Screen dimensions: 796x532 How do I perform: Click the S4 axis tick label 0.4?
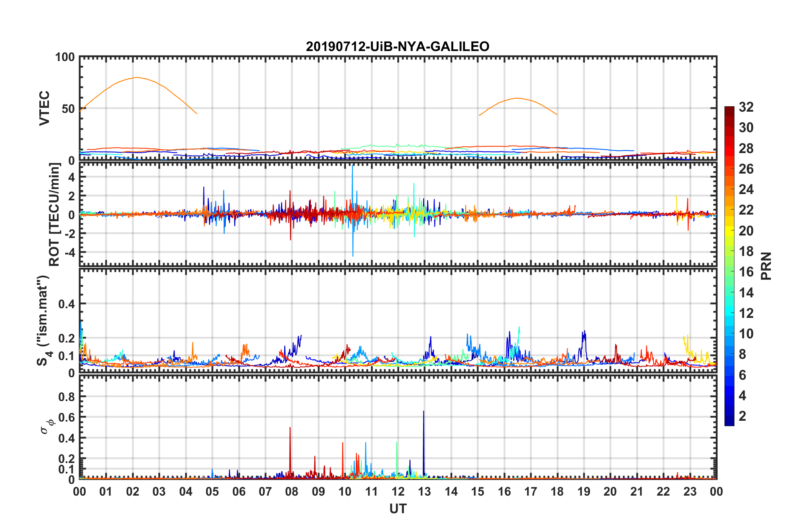(x=67, y=304)
